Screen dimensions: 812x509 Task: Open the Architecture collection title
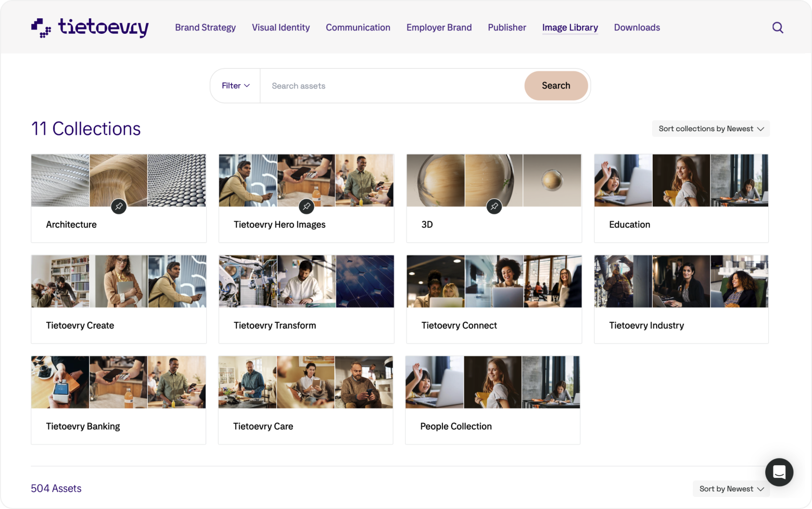pyautogui.click(x=71, y=224)
